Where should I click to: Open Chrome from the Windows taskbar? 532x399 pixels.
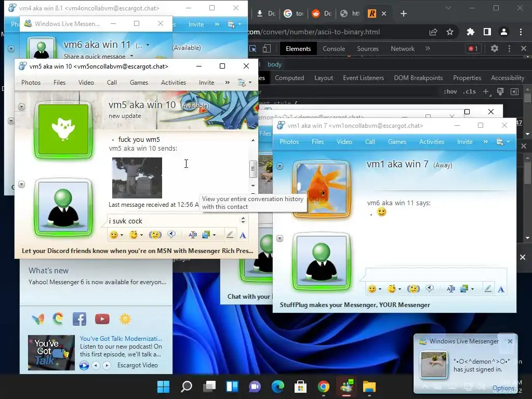(x=323, y=387)
